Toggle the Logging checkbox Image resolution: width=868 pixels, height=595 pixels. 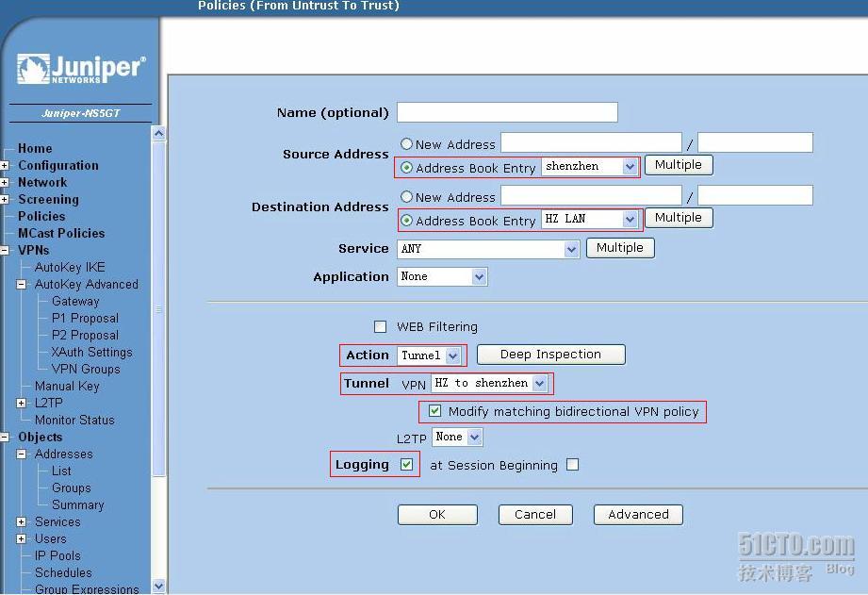(x=406, y=464)
